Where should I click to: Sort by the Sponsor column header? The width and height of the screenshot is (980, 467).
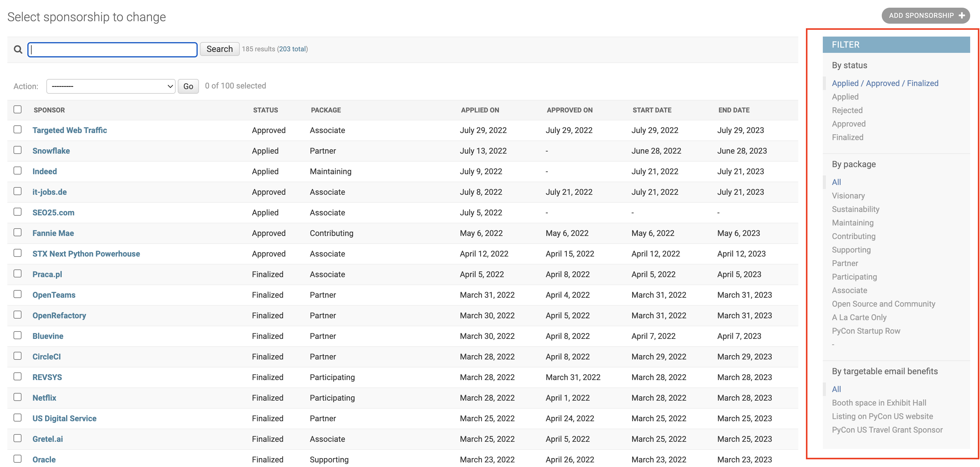(x=49, y=110)
